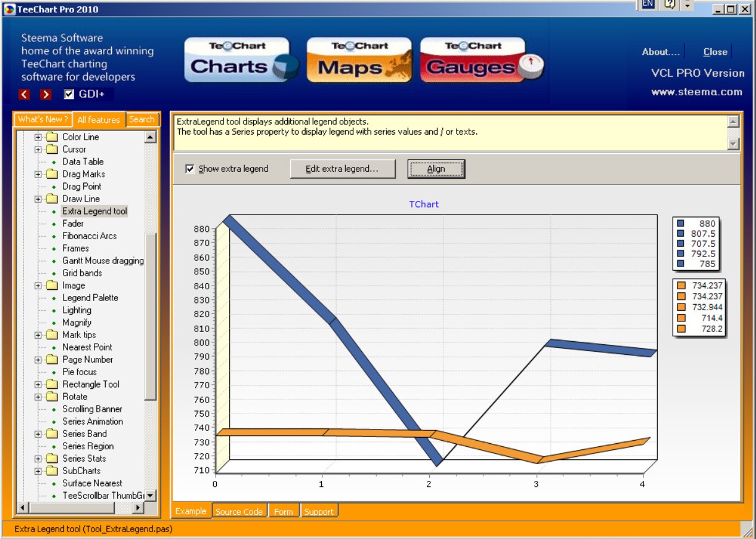Select Scrolling Banner in the tree

coord(92,409)
